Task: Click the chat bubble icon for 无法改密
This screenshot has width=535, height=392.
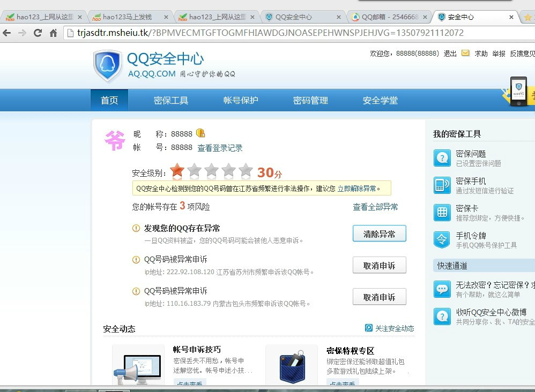Action: [442, 289]
